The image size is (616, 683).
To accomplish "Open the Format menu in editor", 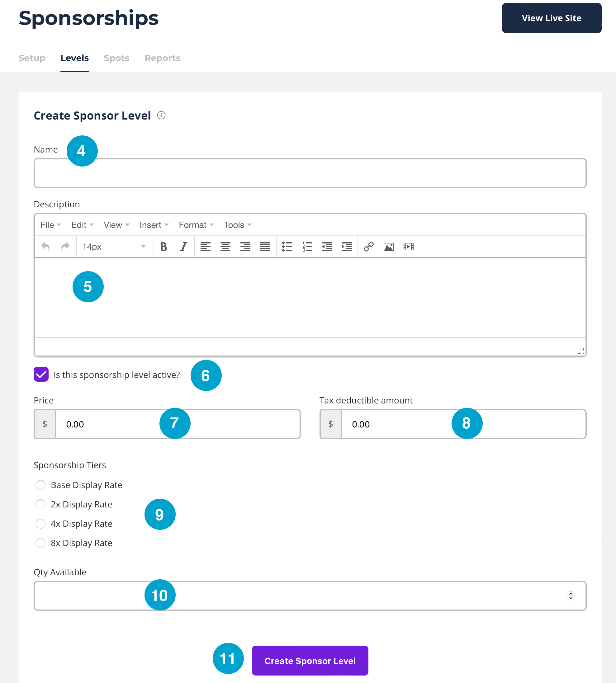I will pyautogui.click(x=196, y=225).
